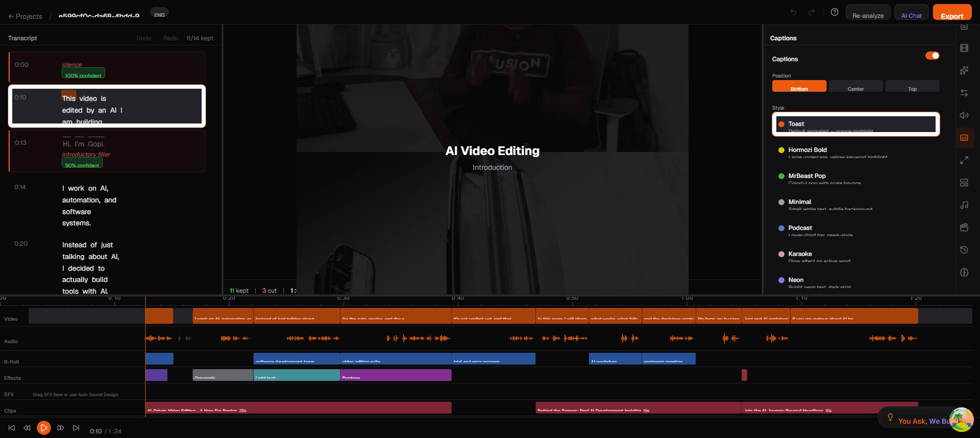Open the speaker audio settings panel
Viewport: 980px width, 438px height.
point(964,115)
